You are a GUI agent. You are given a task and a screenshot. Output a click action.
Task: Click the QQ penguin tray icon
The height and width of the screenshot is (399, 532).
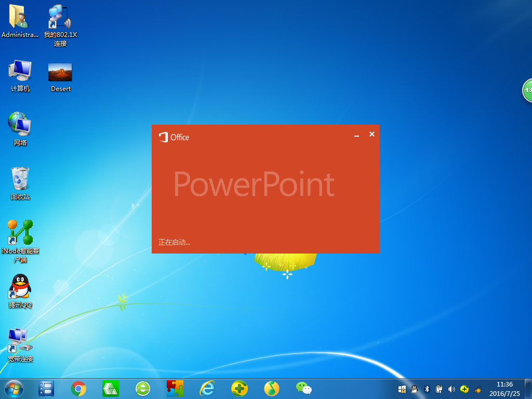414,389
